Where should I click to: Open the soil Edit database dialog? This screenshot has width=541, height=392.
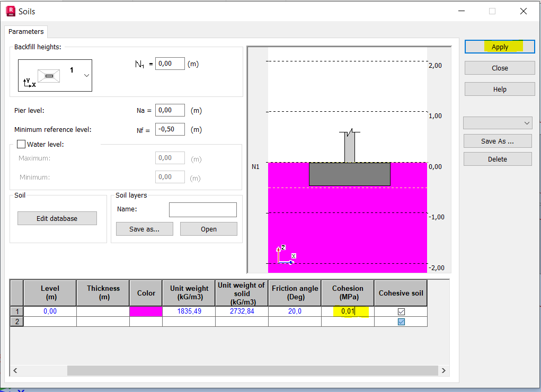point(57,218)
